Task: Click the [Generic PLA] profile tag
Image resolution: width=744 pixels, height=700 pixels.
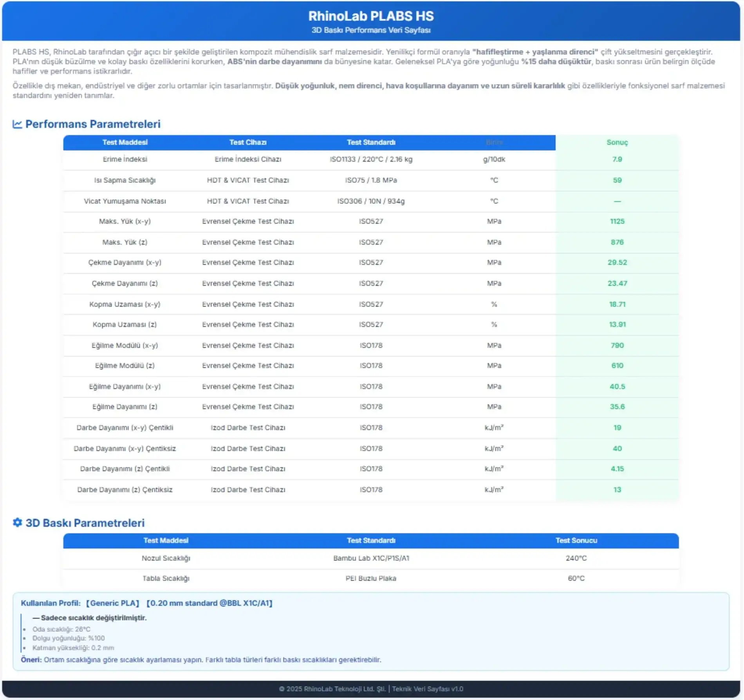Action: tap(113, 603)
